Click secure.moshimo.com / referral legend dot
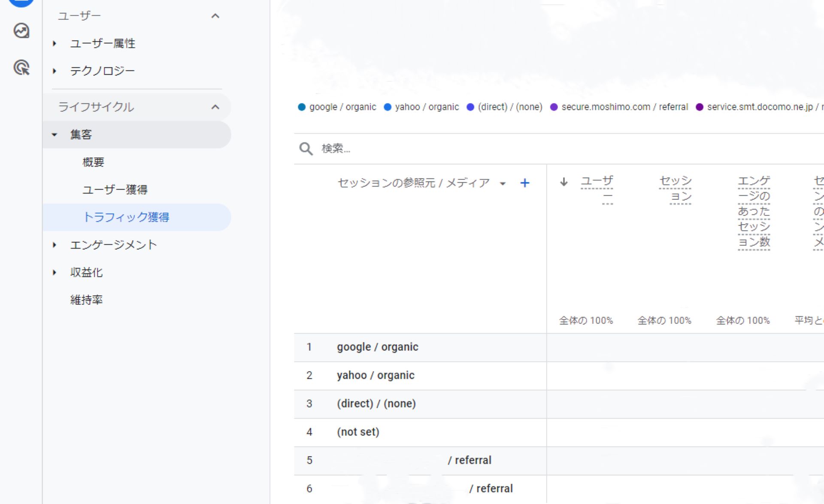The height and width of the screenshot is (504, 824). tap(554, 107)
